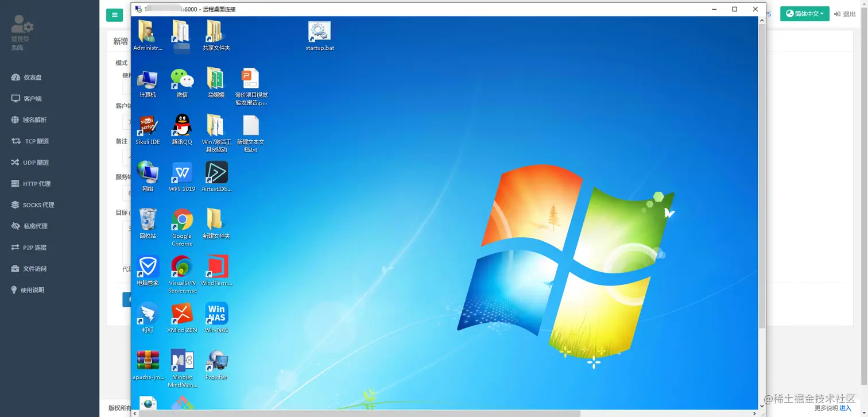Maximize the 远程桌面连接 window
This screenshot has width=868, height=417.
(734, 9)
